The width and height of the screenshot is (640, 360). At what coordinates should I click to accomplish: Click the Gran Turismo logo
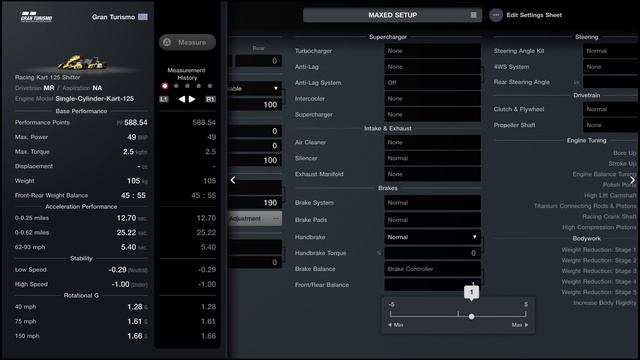(x=36, y=17)
